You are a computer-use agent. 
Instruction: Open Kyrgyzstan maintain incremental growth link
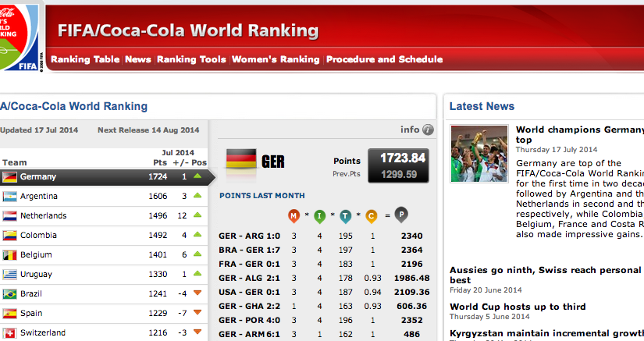(x=546, y=333)
